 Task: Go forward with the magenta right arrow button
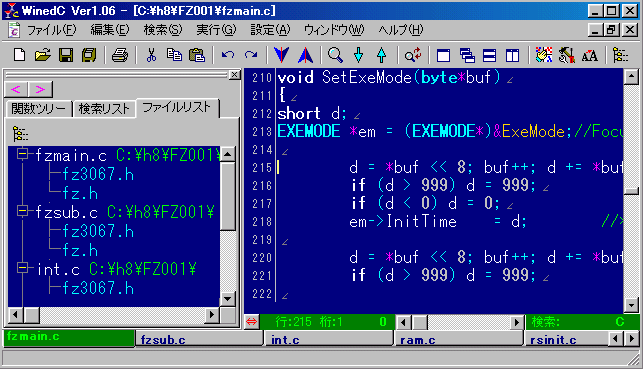pyautogui.click(x=40, y=89)
